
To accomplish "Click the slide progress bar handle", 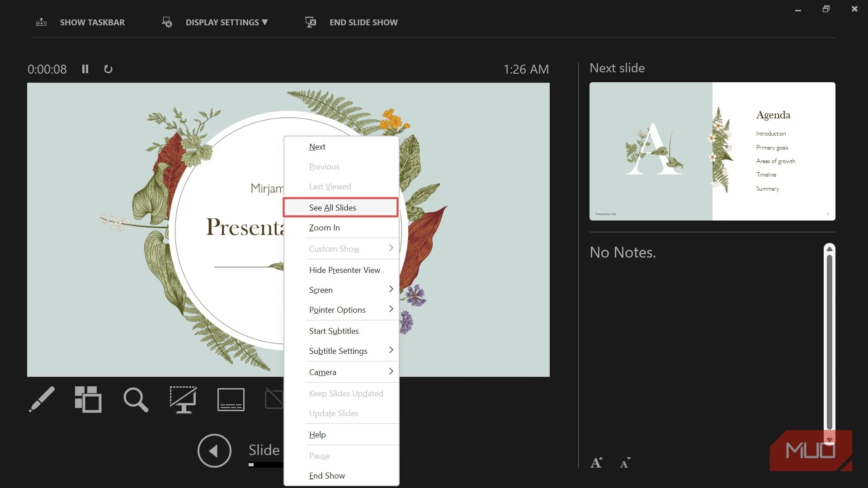I will click(251, 464).
